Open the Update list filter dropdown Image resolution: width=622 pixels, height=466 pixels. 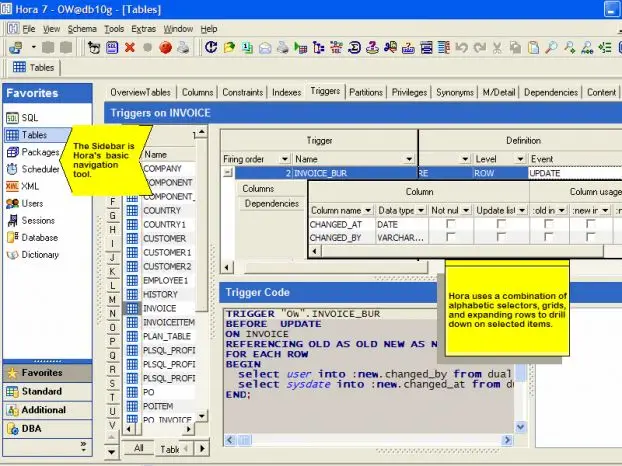point(522,210)
